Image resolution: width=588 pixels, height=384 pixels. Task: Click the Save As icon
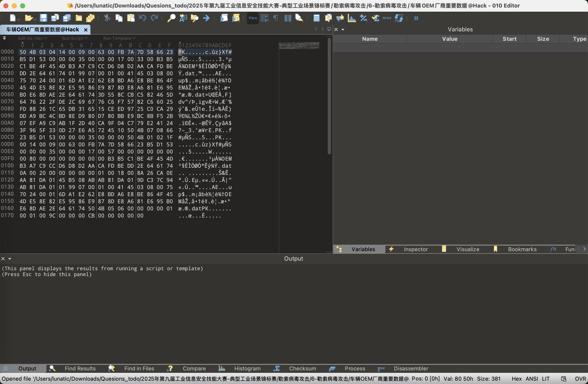[x=55, y=18]
